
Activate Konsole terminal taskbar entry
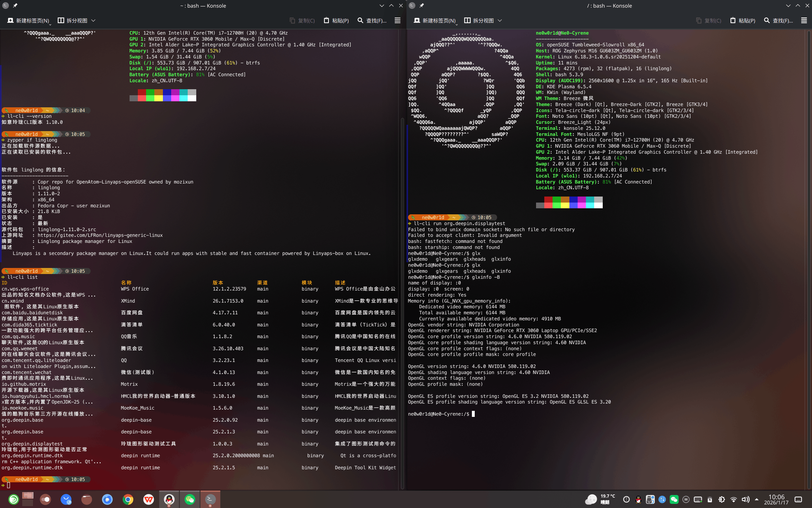click(211, 499)
